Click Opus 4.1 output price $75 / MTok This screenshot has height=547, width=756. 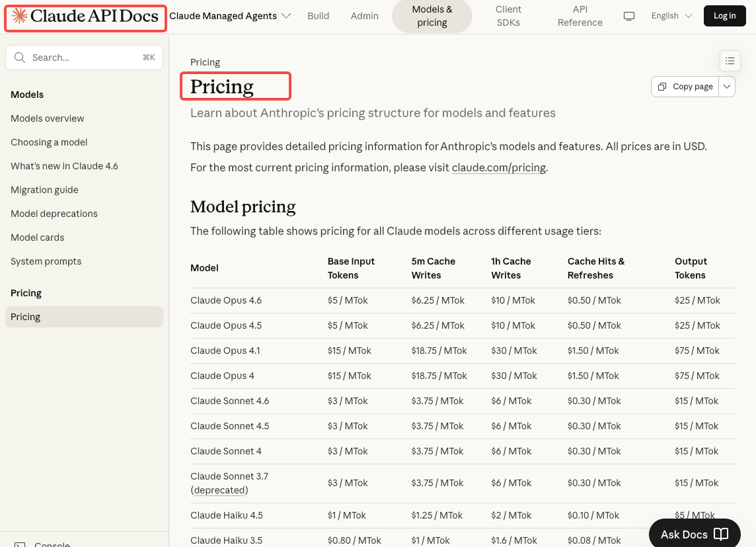[x=697, y=351]
